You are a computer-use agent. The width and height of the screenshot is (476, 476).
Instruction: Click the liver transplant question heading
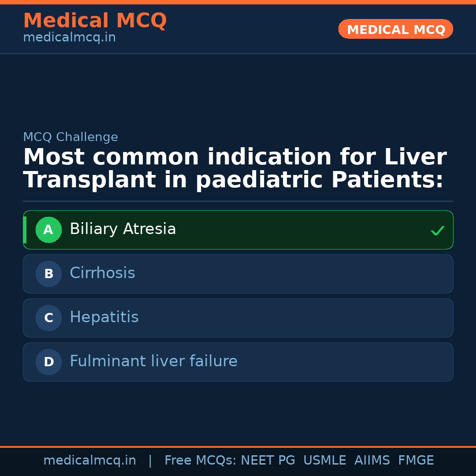[234, 168]
